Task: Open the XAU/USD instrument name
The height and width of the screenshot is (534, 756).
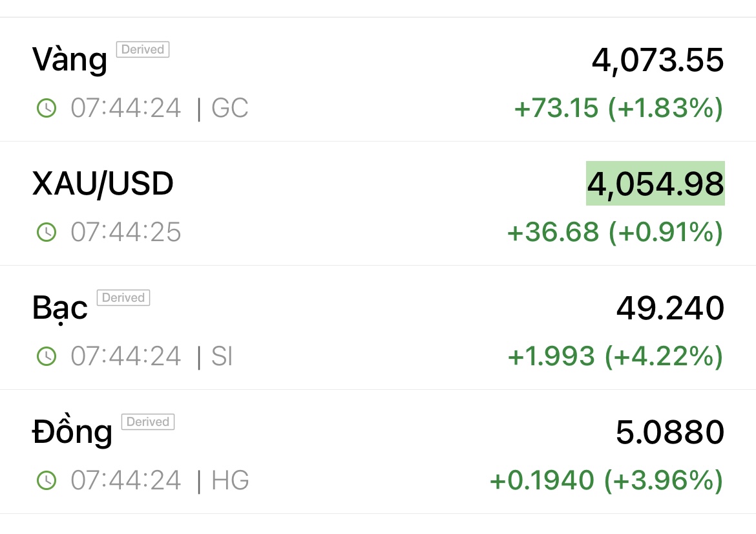Action: pyautogui.click(x=103, y=184)
